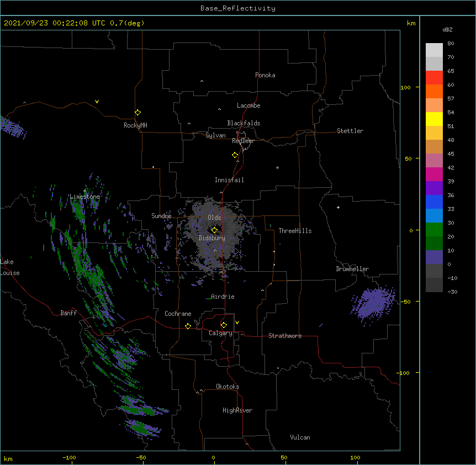Click the RockyMH label
The height and width of the screenshot is (465, 476).
135,125
